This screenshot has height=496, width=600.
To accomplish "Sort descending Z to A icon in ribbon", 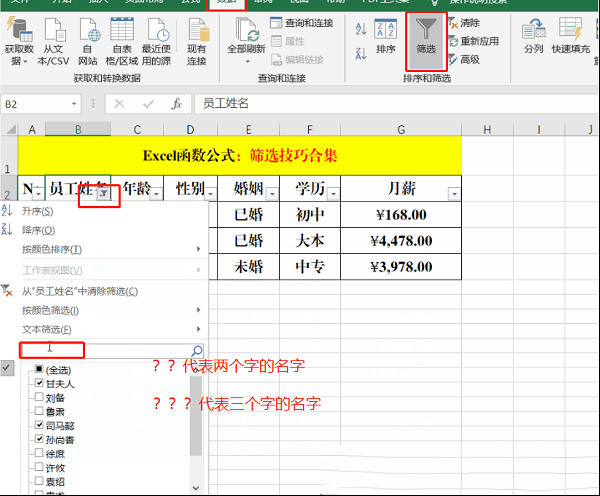I will point(361,53).
